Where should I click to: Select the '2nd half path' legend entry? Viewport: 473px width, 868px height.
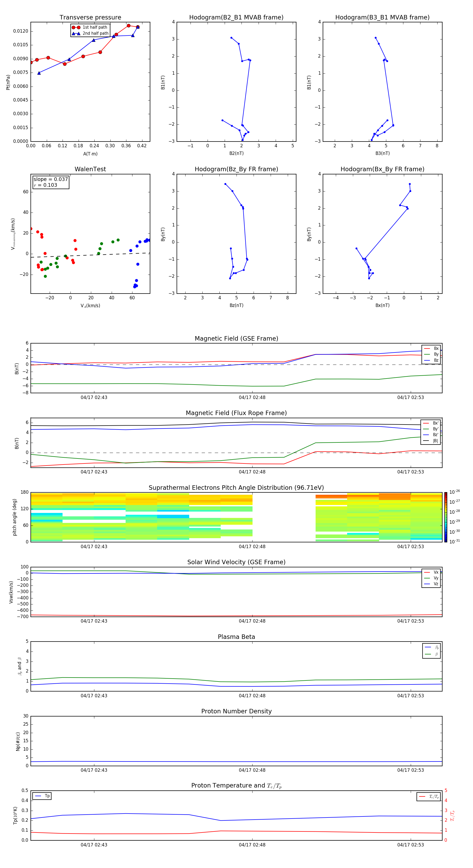point(90,33)
